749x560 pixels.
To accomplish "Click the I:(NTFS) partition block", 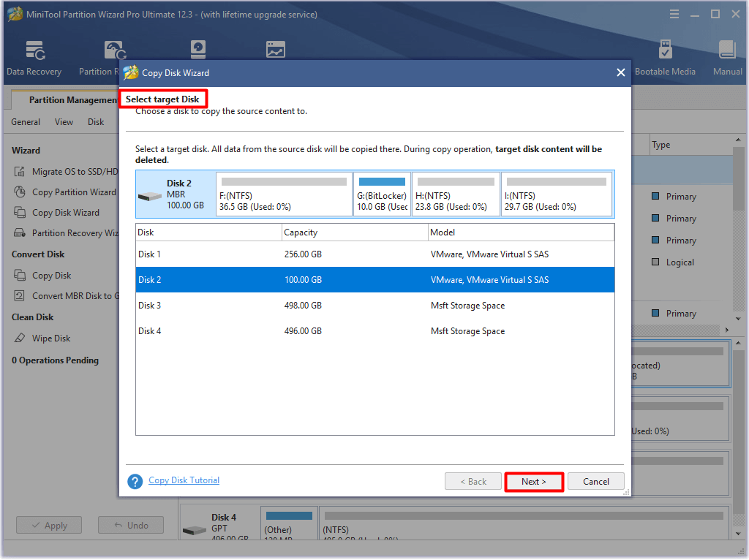I will (557, 194).
